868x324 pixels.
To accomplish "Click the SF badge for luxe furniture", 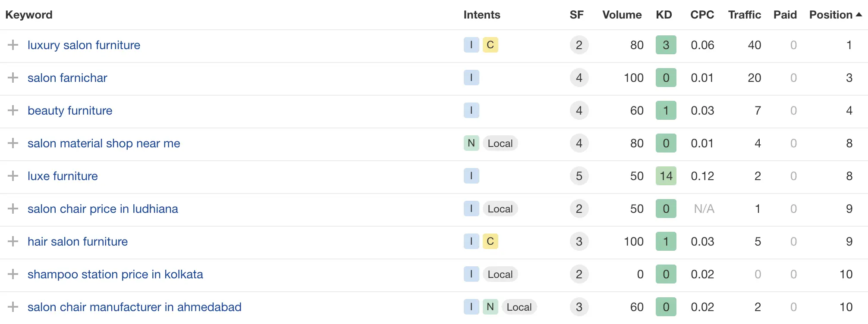I will click(579, 176).
